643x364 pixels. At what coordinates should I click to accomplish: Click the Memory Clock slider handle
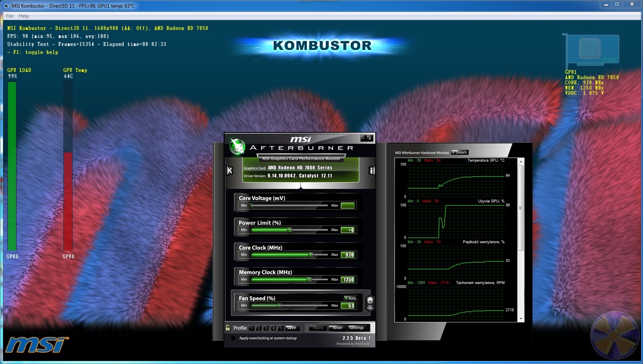coord(309,280)
